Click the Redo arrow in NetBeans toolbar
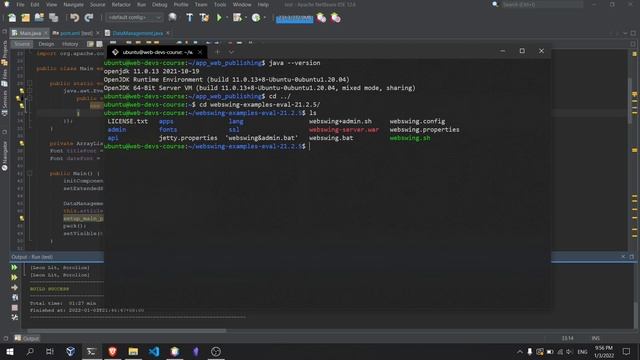 pos(89,18)
